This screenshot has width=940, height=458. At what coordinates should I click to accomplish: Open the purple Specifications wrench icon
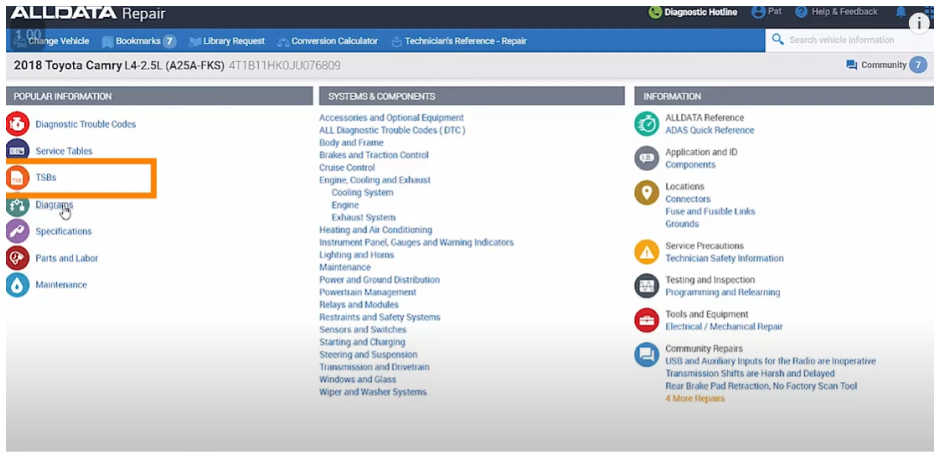17,231
